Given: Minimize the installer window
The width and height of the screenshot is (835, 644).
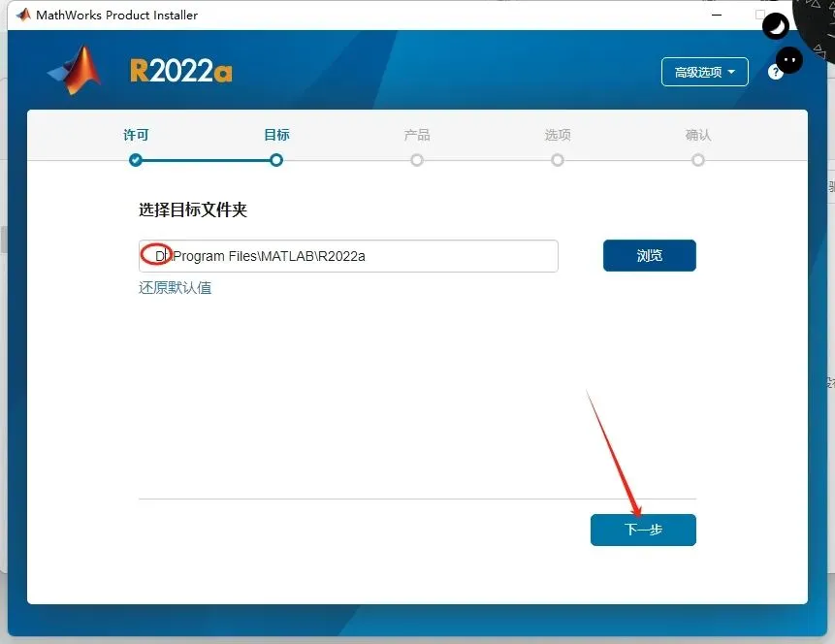Looking at the screenshot, I should point(717,15).
